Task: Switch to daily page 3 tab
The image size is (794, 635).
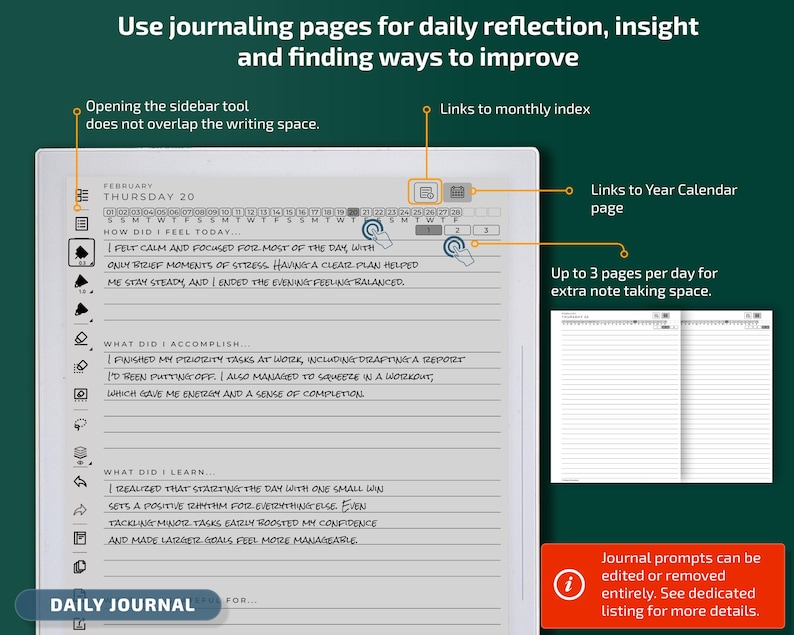Action: (x=486, y=230)
